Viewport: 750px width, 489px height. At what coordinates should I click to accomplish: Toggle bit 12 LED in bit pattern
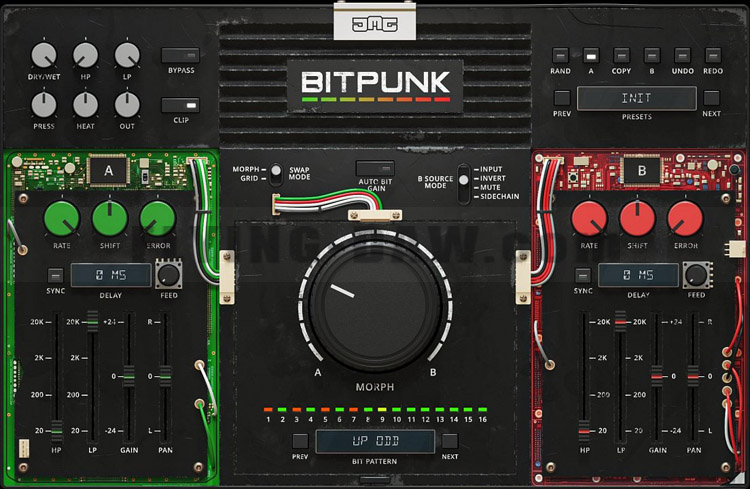(425, 410)
